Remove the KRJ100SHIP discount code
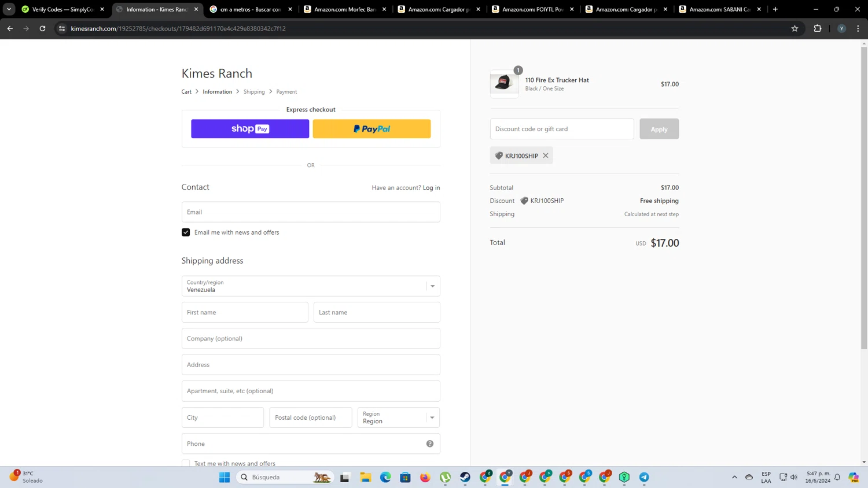Viewport: 868px width, 488px height. (546, 156)
